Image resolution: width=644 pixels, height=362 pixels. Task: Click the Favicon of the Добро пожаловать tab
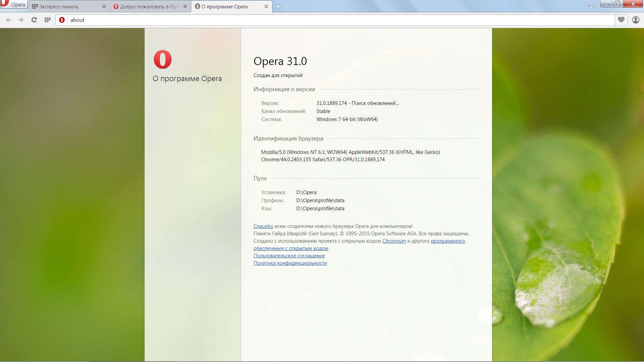coord(116,6)
